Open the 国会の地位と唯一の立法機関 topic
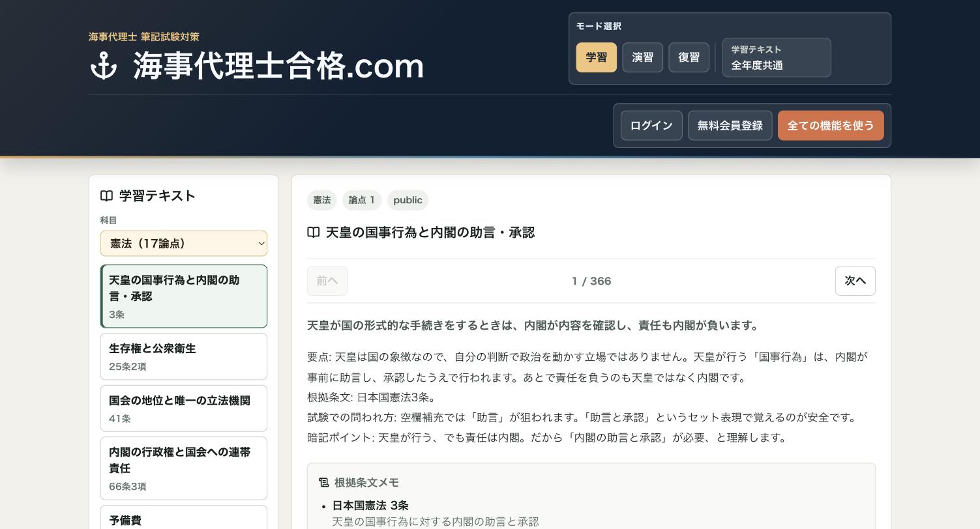The width and height of the screenshot is (980, 529). tap(184, 408)
